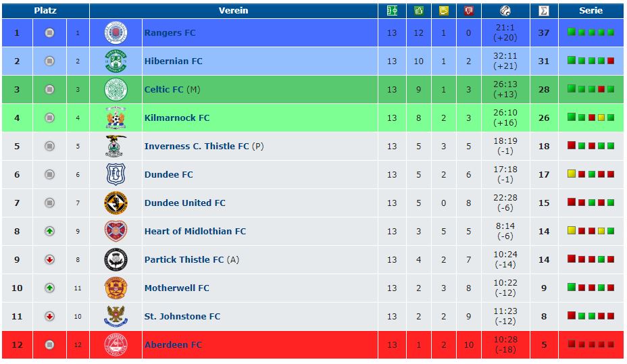Click Dundee FC's first yellow form square
The image size is (627, 364).
pos(572,174)
